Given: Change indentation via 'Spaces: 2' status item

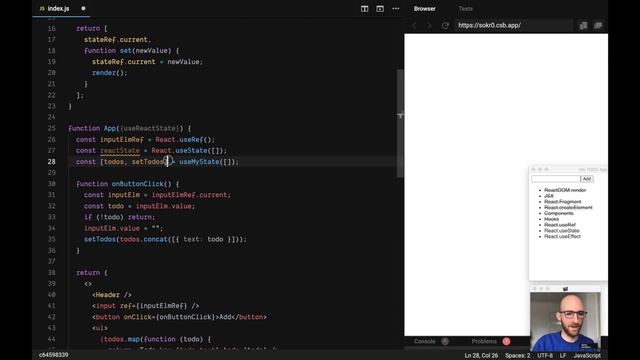Looking at the screenshot, I should coord(518,356).
